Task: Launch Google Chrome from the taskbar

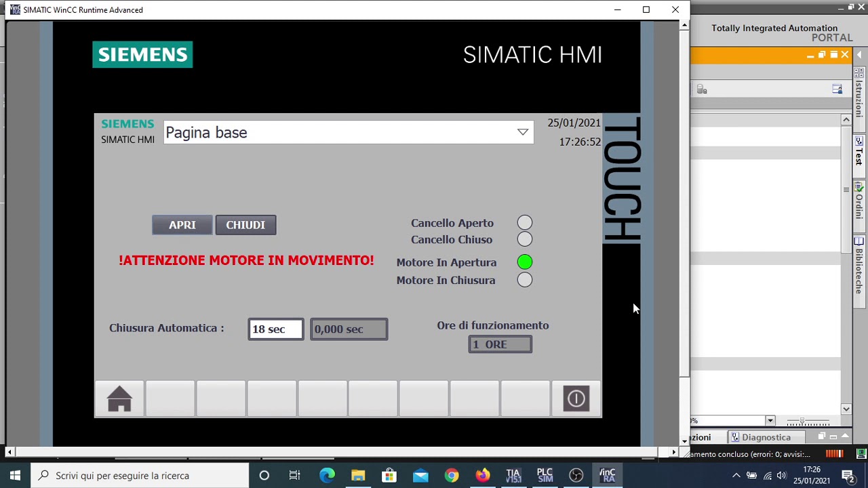Action: pos(452,476)
